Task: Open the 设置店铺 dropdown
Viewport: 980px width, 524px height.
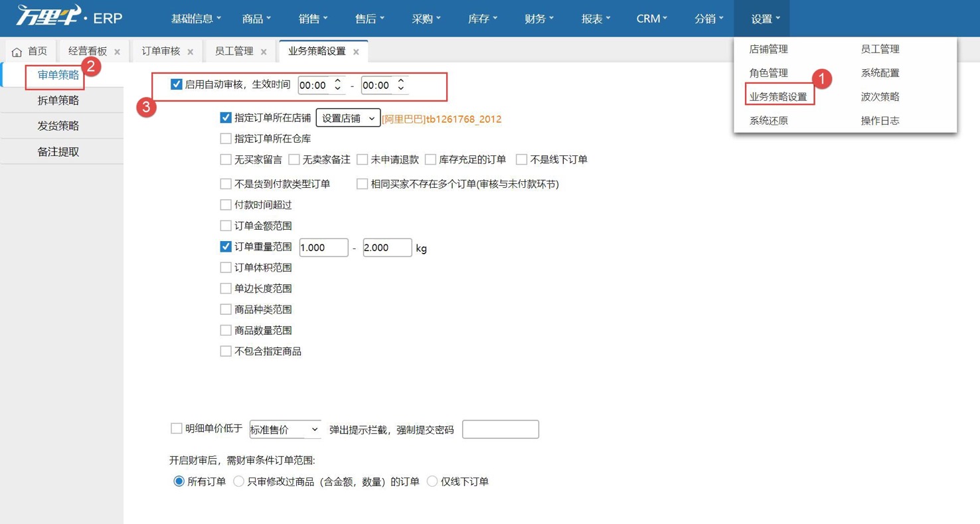Action: coord(348,118)
